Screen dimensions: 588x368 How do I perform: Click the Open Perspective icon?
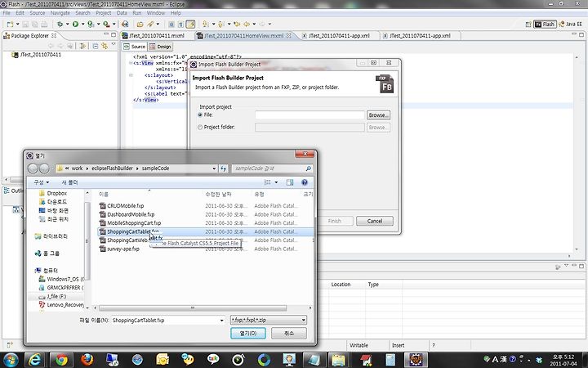coord(528,25)
